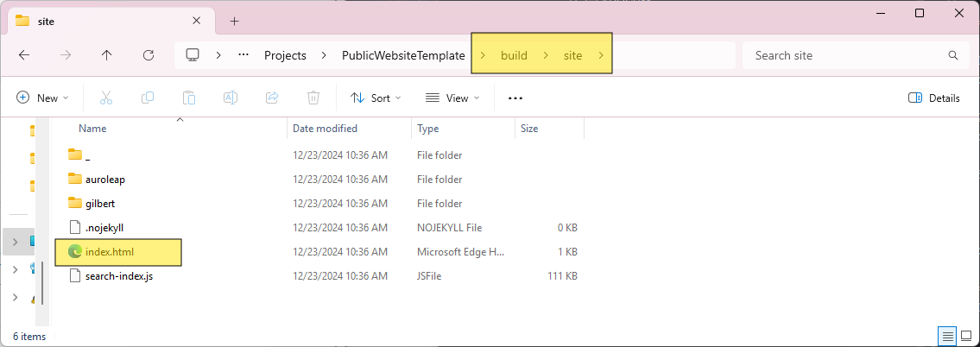The width and height of the screenshot is (980, 347).
Task: Click the This PC monitor icon in address bar
Action: coord(193,55)
